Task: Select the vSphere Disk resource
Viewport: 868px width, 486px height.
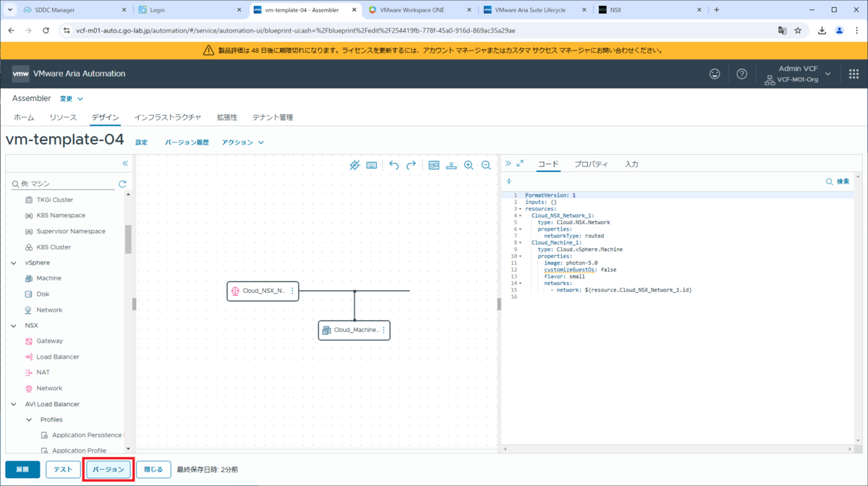Action: pyautogui.click(x=43, y=294)
